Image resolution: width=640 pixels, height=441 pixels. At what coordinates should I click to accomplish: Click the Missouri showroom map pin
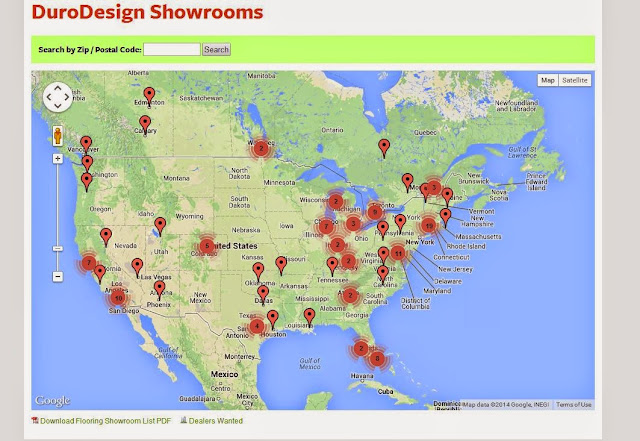pyautogui.click(x=281, y=265)
